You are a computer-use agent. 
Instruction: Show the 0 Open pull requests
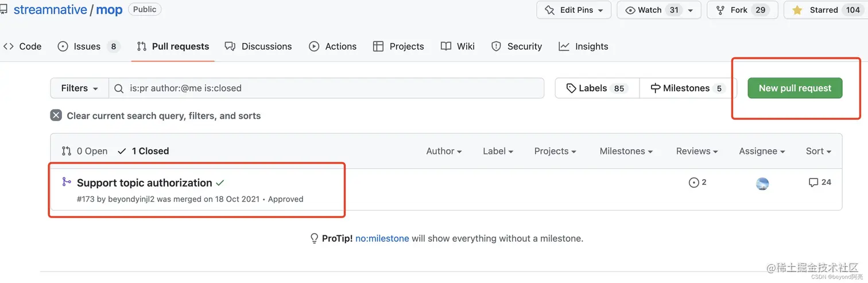tap(85, 151)
